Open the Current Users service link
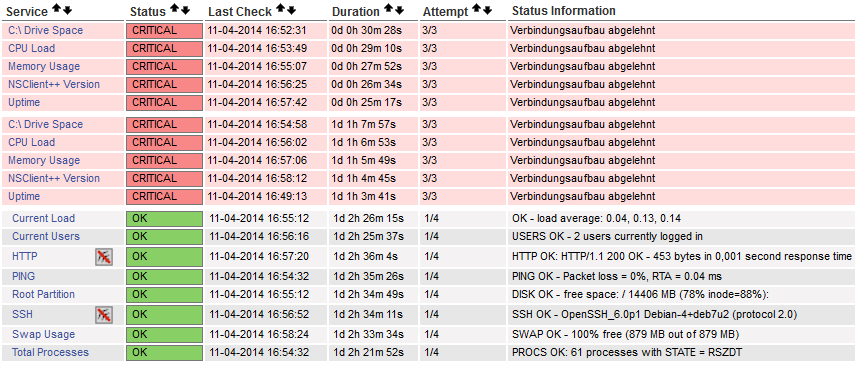Viewport: 855px width, 380px height. [x=46, y=237]
